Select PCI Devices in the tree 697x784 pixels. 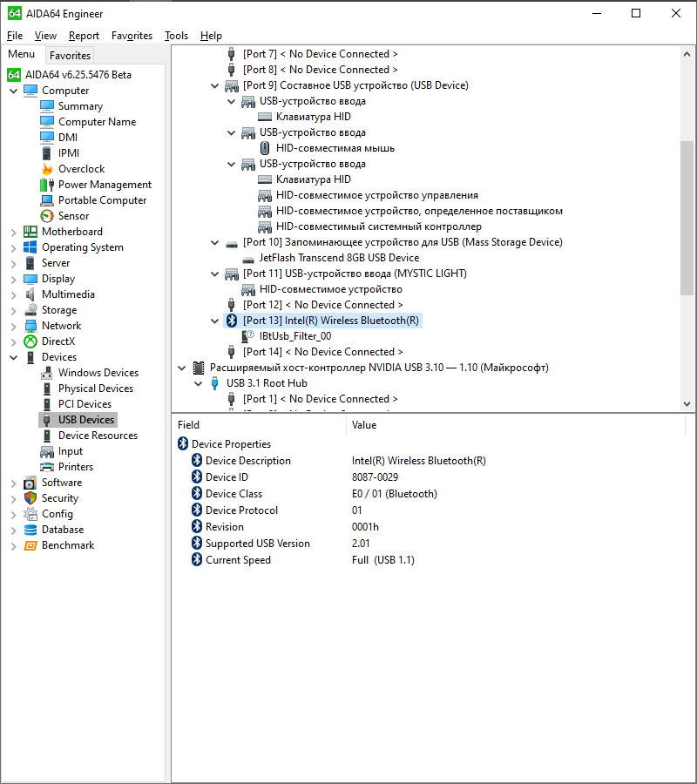(85, 403)
